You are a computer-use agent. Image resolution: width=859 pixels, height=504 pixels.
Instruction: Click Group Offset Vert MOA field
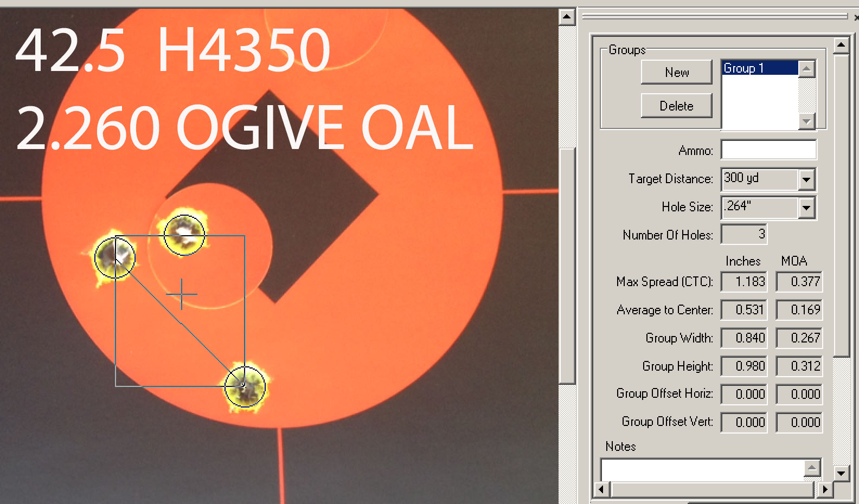tap(799, 423)
